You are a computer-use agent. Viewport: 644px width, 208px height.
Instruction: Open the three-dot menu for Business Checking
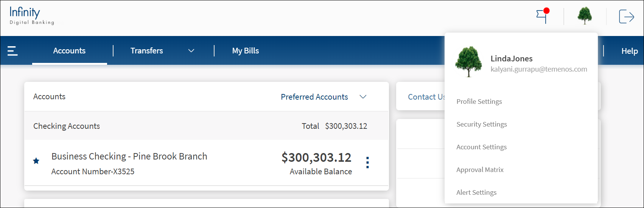pos(367,163)
